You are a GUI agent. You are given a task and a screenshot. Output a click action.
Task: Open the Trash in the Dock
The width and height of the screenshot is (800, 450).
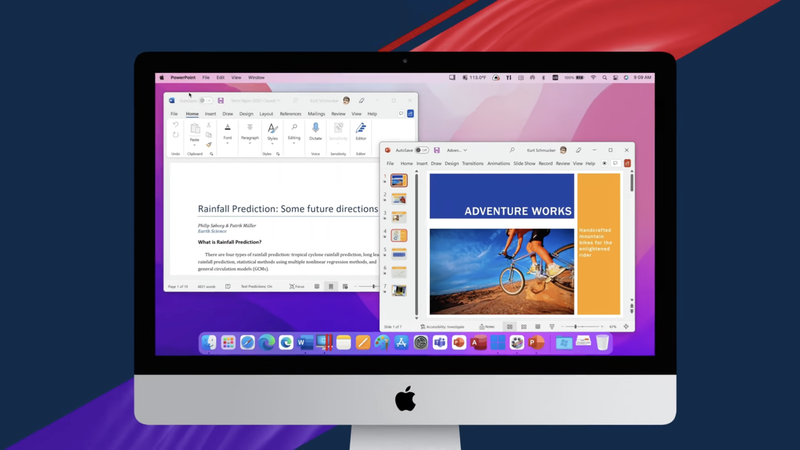point(603,342)
